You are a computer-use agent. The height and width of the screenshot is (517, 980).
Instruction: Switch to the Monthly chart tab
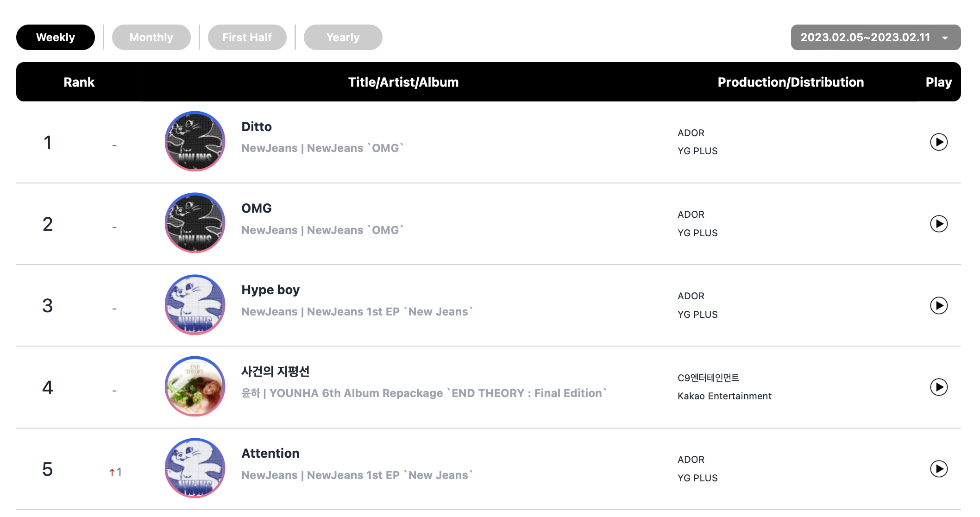click(x=151, y=37)
